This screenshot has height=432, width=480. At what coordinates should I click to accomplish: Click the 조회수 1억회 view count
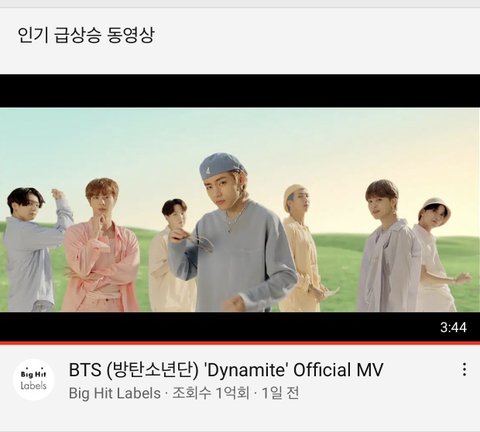point(211,393)
